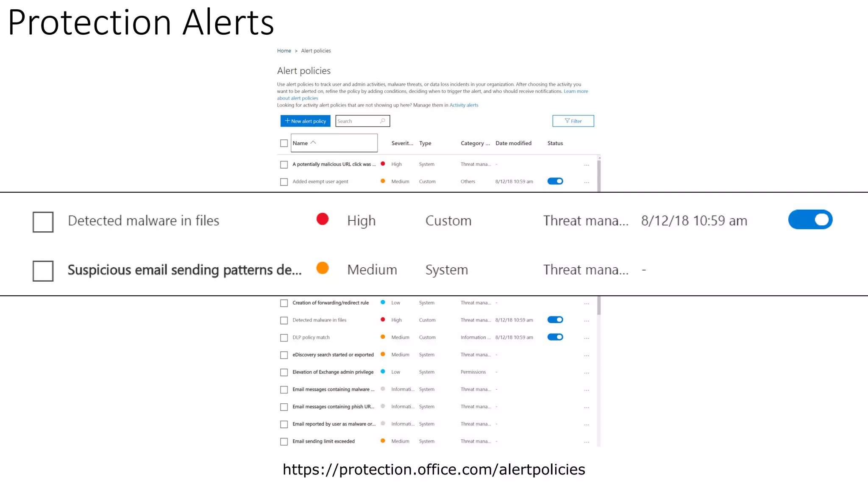Viewport: 868px width, 488px height.
Task: Sort by the Status column header
Action: [555, 143]
